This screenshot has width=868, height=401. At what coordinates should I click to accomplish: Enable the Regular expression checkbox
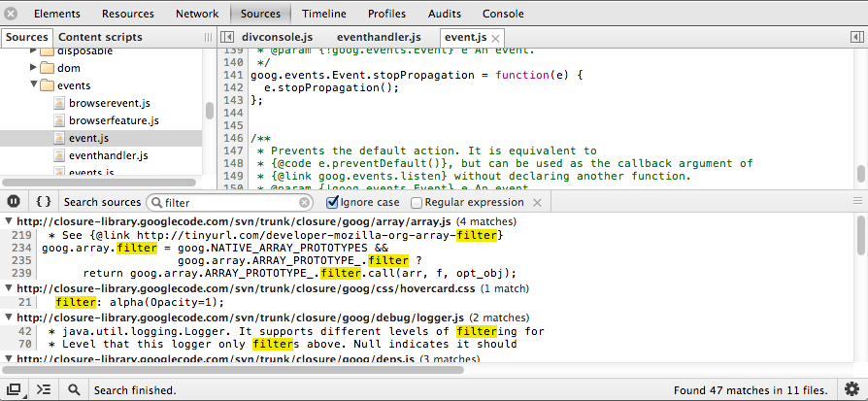coord(417,203)
